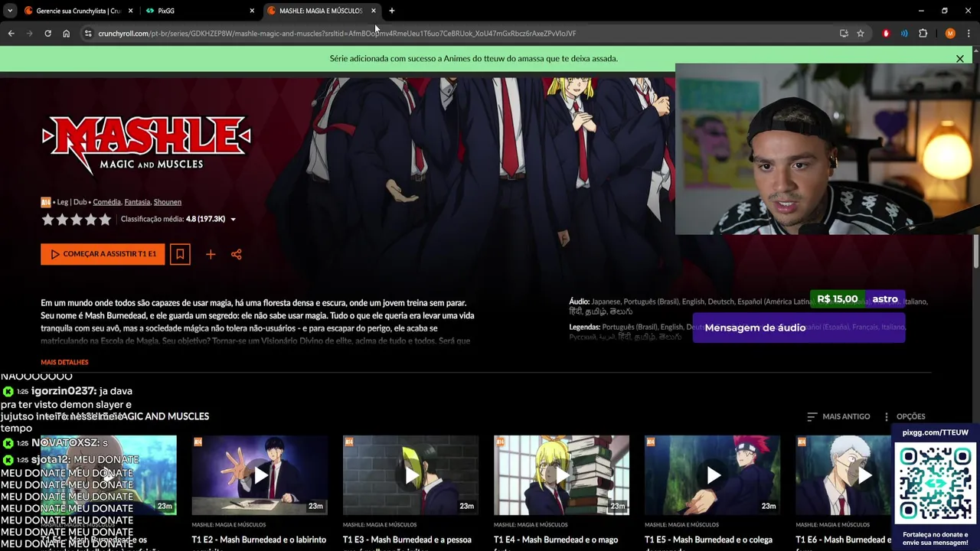Close the Mashle tab

(374, 11)
